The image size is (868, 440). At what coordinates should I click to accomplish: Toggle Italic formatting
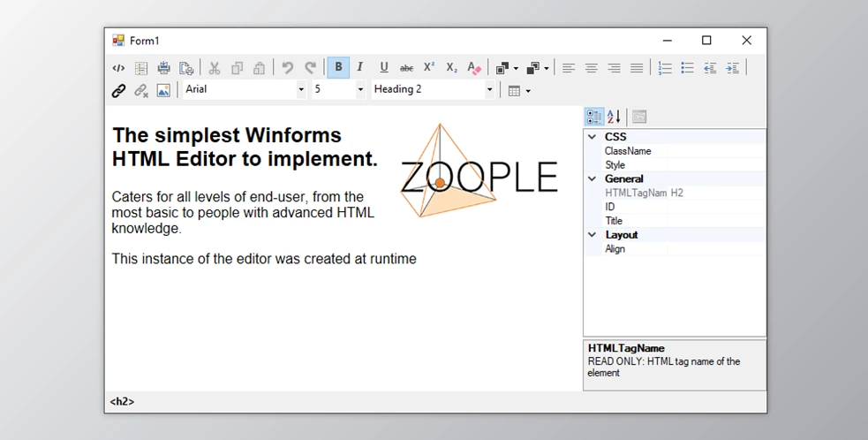pyautogui.click(x=360, y=68)
